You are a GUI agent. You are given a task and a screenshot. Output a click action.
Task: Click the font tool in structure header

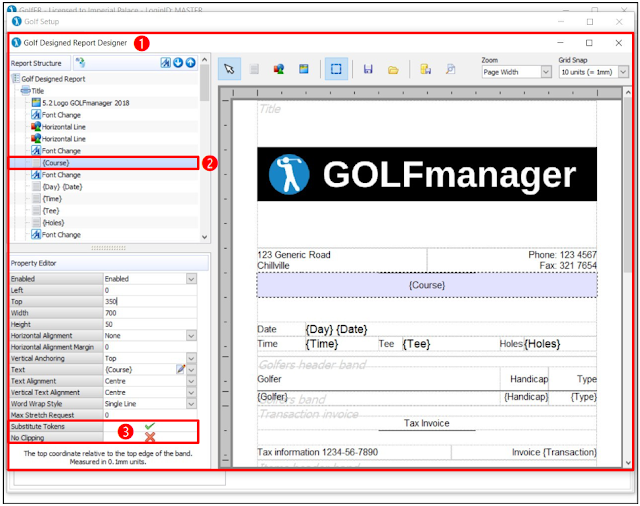click(x=165, y=62)
